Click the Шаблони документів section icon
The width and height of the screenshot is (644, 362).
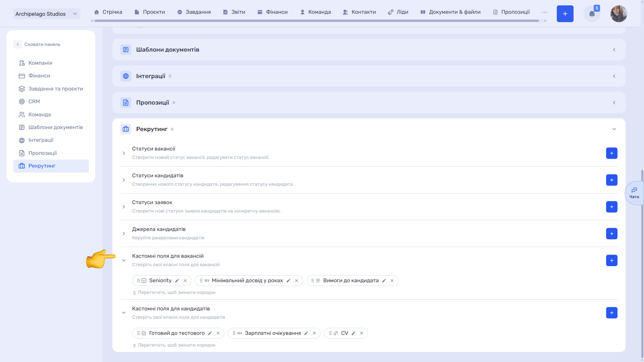tap(126, 50)
